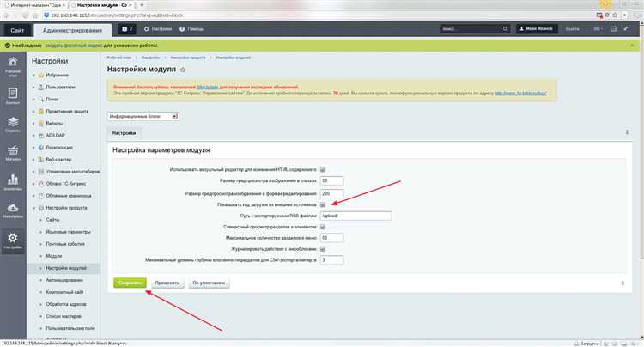
Task: Click the Настройки gear icon in sidebar
Action: tap(13, 240)
